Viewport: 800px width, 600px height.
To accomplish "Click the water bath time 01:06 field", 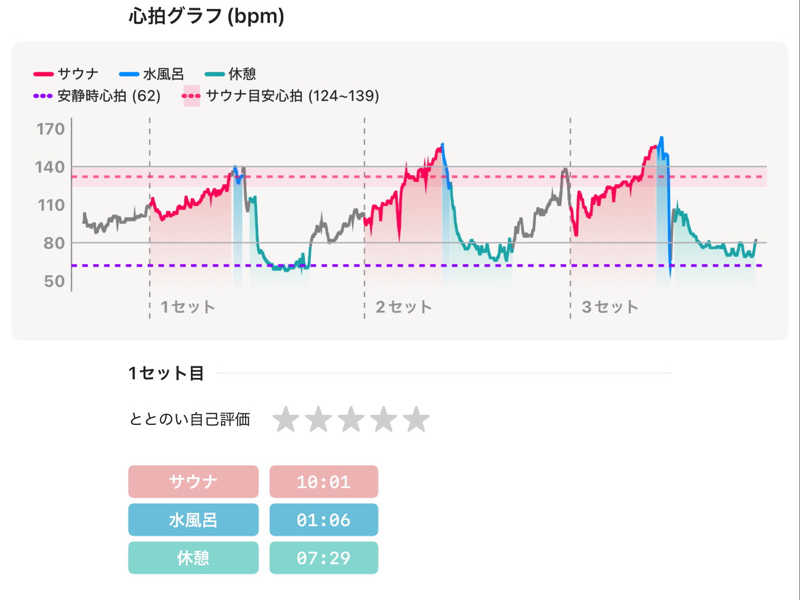I will pyautogui.click(x=324, y=520).
